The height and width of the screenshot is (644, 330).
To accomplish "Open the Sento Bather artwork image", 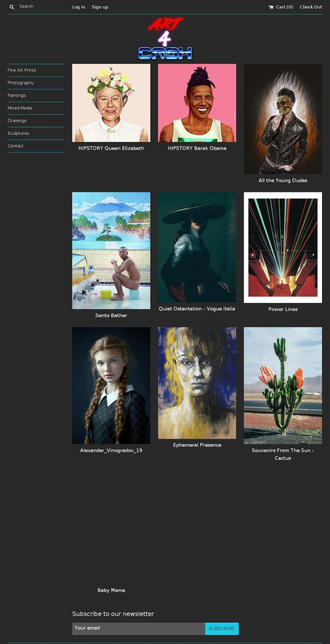I will tap(111, 250).
